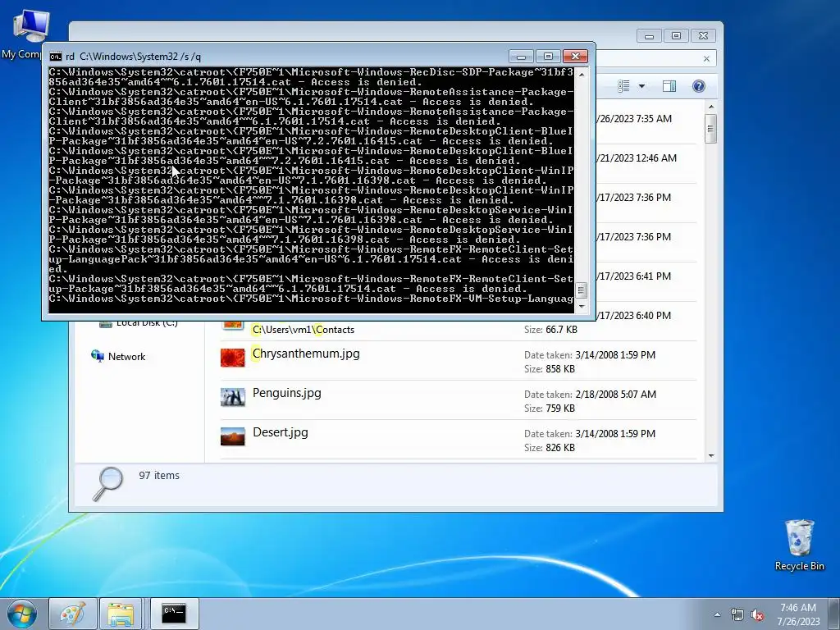Click the Show desktop button
The width and height of the screenshot is (840, 630).
click(834, 614)
